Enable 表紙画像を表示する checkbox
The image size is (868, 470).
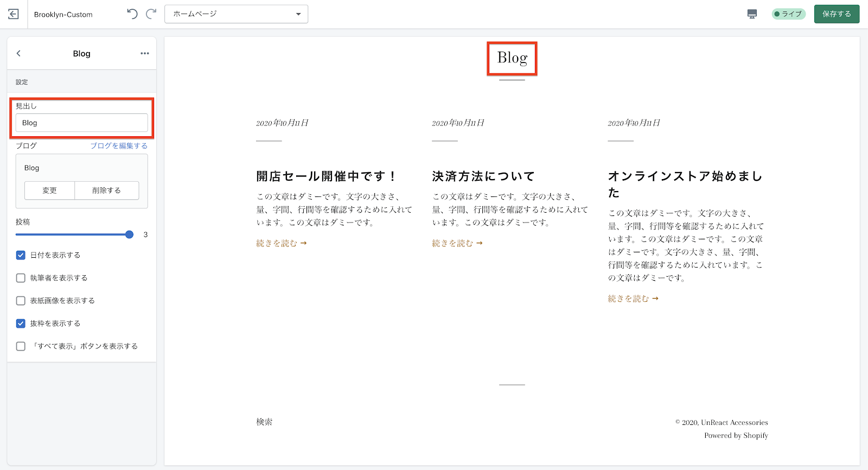point(21,301)
